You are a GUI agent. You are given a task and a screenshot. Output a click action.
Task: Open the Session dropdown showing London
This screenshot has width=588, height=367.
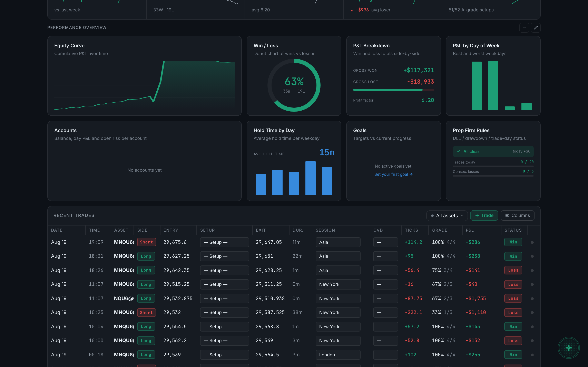pyautogui.click(x=338, y=355)
